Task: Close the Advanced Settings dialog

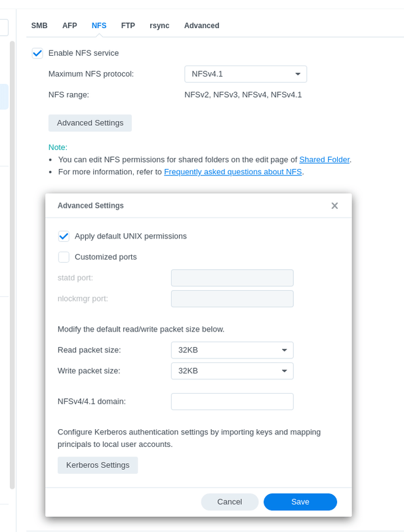Action: tap(334, 206)
